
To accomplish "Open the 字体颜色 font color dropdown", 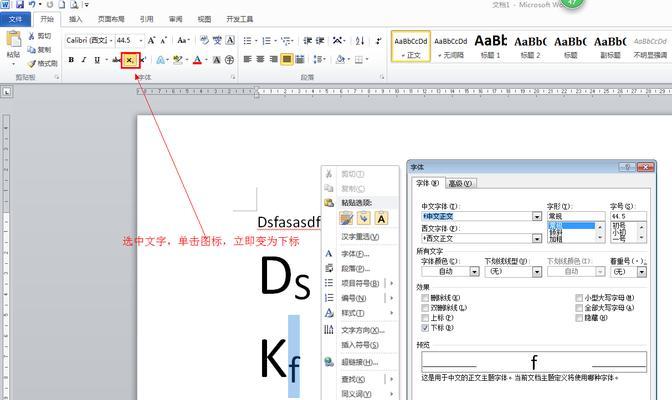I will point(474,271).
